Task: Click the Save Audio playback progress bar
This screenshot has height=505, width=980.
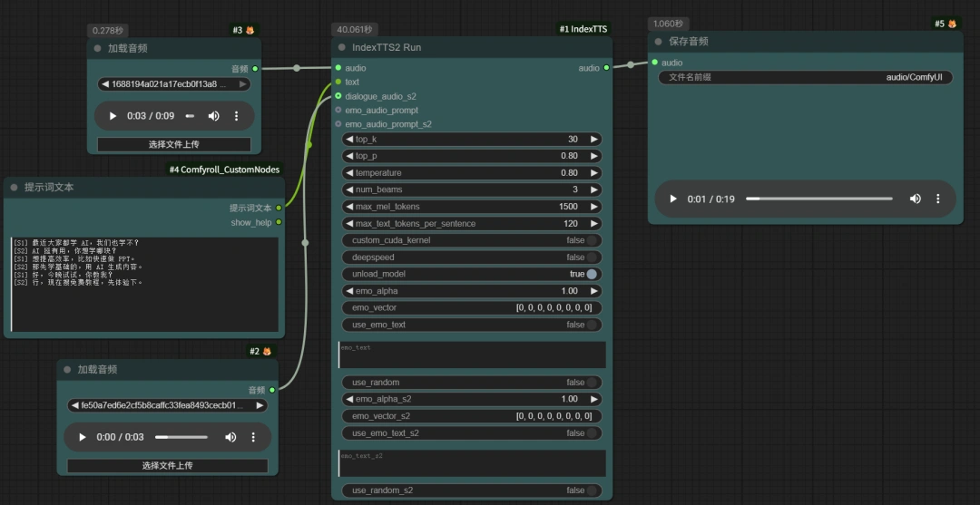Action: pyautogui.click(x=819, y=199)
